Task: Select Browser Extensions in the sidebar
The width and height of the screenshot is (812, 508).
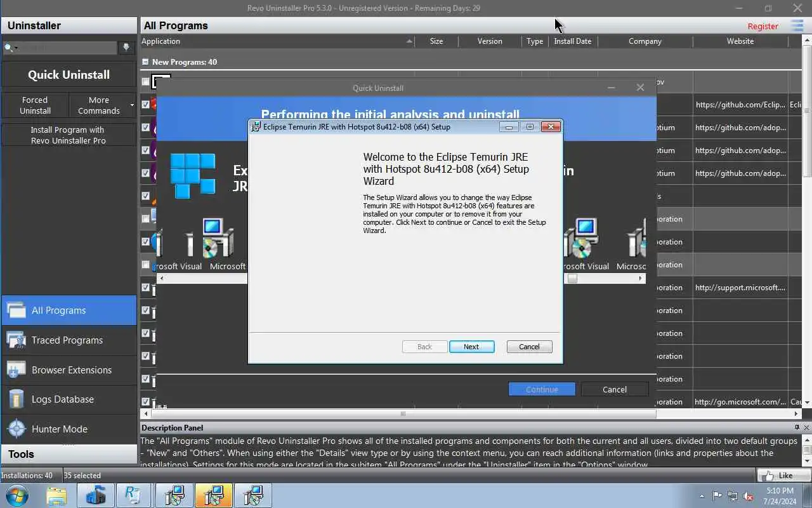Action: [x=69, y=370]
